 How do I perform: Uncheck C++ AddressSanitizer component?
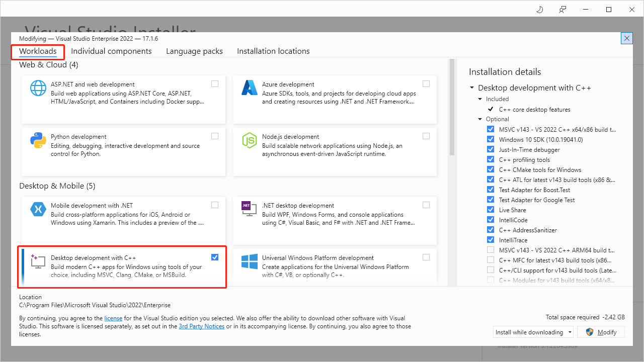[491, 230]
